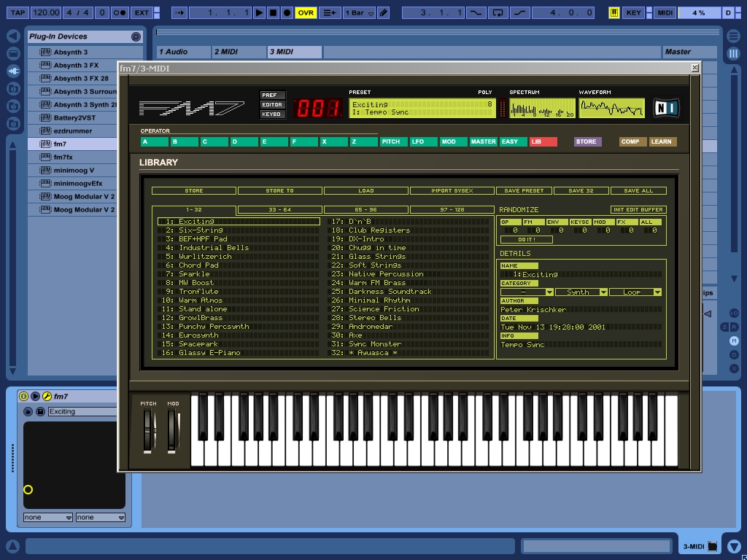Click the FM7 MOD wheel

[x=172, y=431]
